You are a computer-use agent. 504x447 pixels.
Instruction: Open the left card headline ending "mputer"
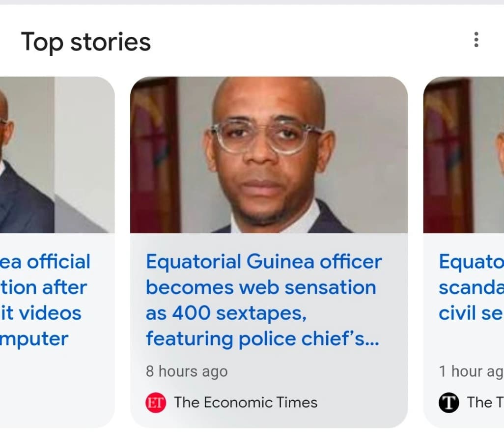[34, 338]
